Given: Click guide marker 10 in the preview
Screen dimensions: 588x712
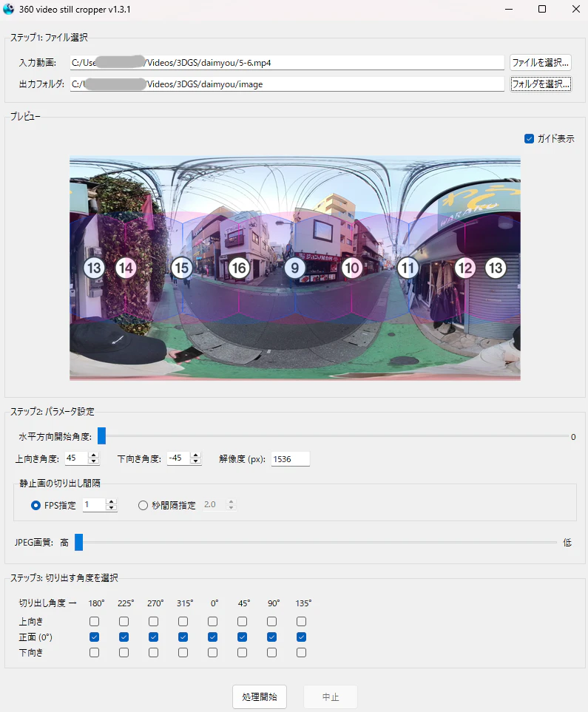Looking at the screenshot, I should click(x=352, y=268).
